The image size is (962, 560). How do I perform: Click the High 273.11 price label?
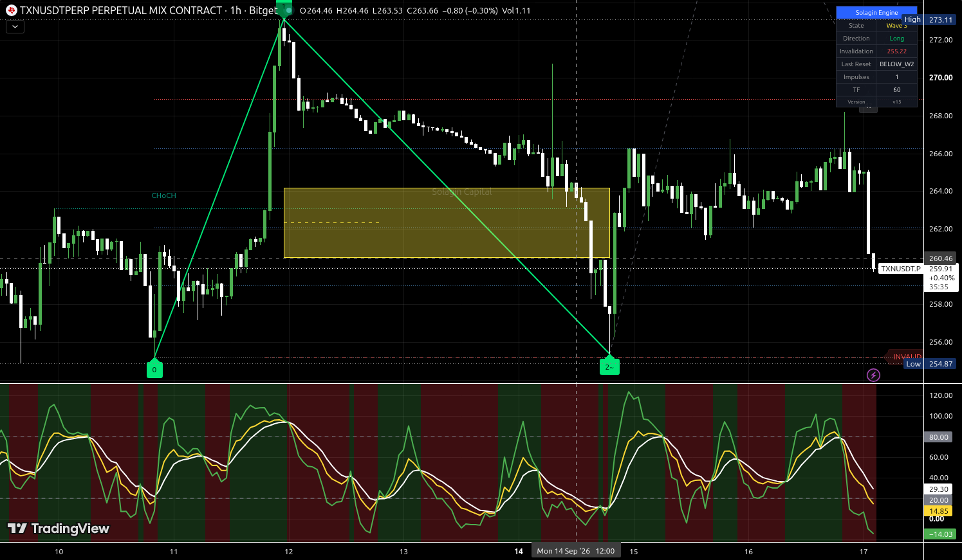click(x=929, y=20)
